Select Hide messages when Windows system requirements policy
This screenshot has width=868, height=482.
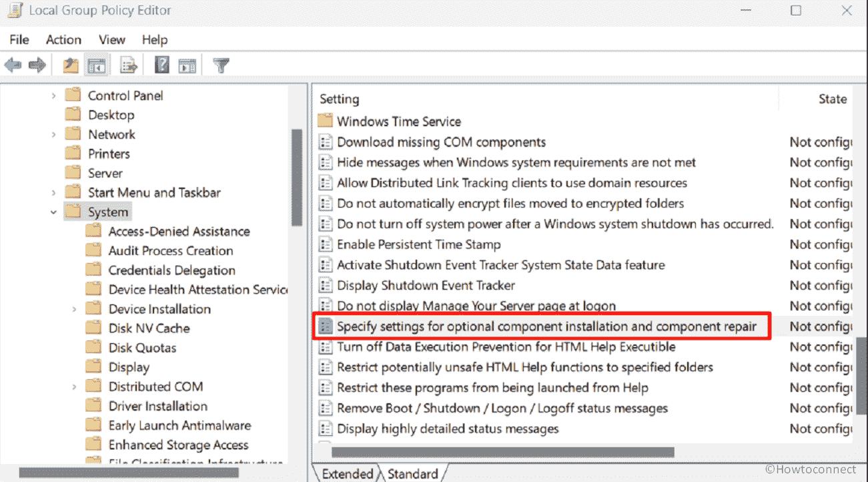(516, 162)
